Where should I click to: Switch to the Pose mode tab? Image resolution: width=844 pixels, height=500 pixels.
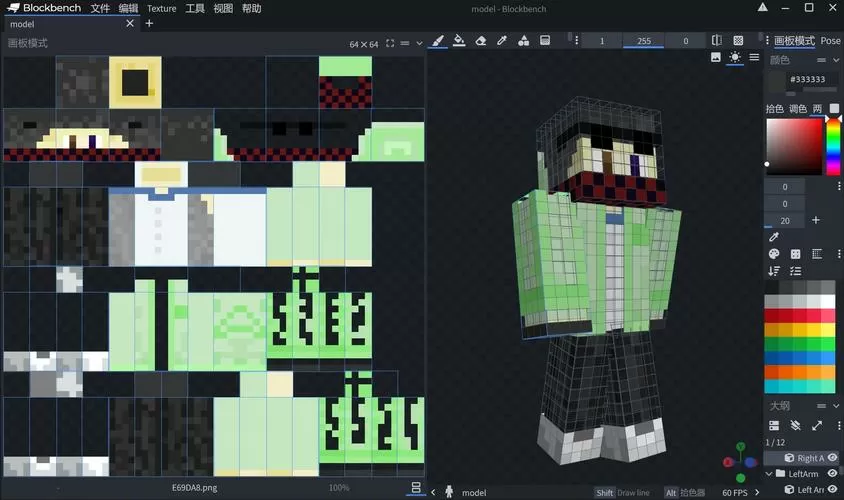[830, 40]
